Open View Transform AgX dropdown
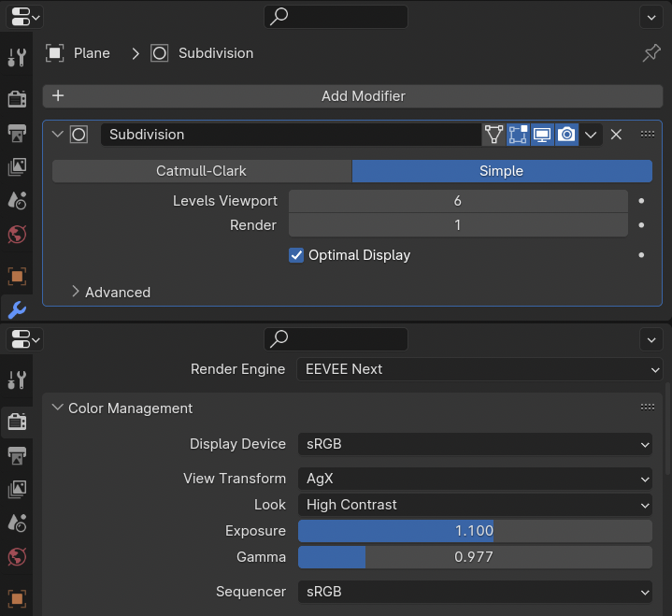Image resolution: width=672 pixels, height=616 pixels. (x=475, y=479)
